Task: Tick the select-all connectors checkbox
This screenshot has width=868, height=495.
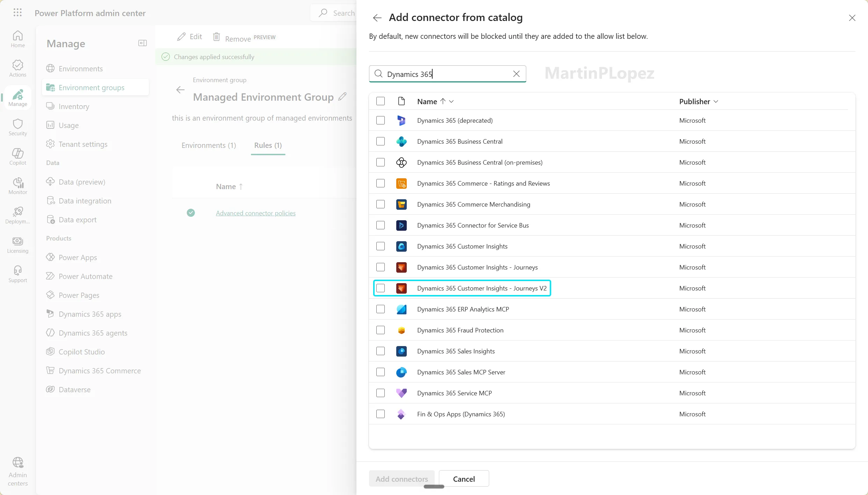Action: coord(380,101)
